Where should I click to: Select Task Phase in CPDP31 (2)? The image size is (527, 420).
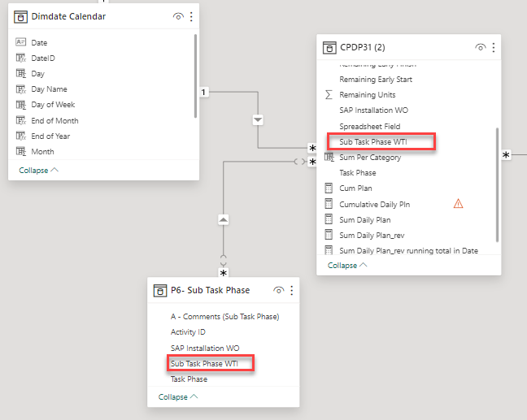click(358, 173)
